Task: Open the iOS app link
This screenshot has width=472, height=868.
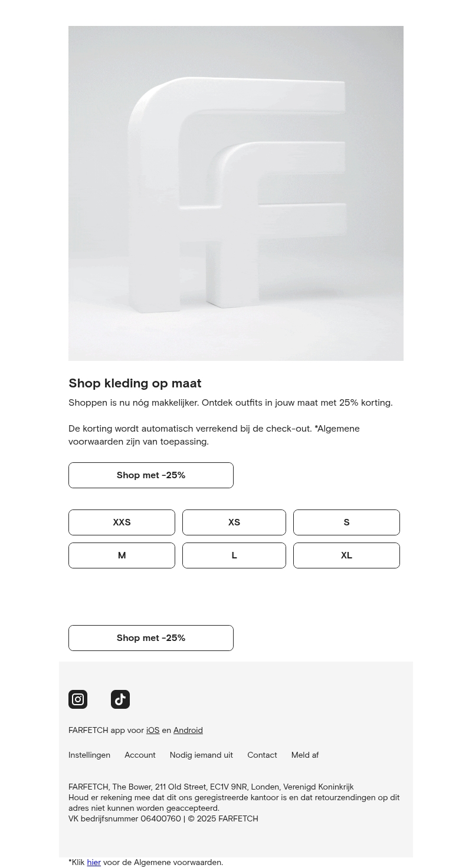Action: pyautogui.click(x=153, y=730)
